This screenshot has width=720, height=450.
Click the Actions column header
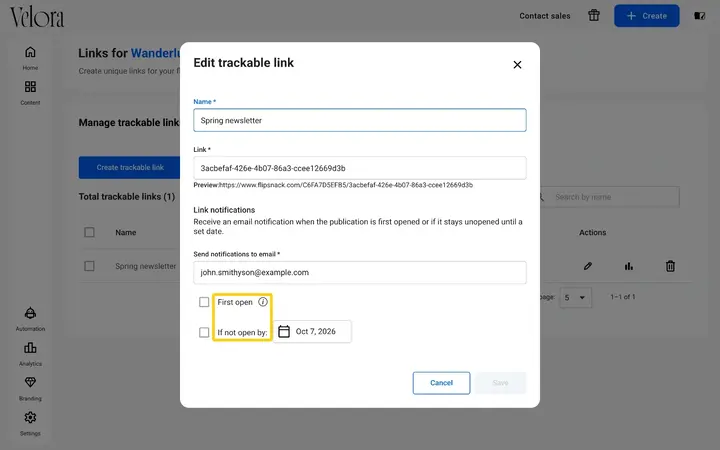click(592, 232)
